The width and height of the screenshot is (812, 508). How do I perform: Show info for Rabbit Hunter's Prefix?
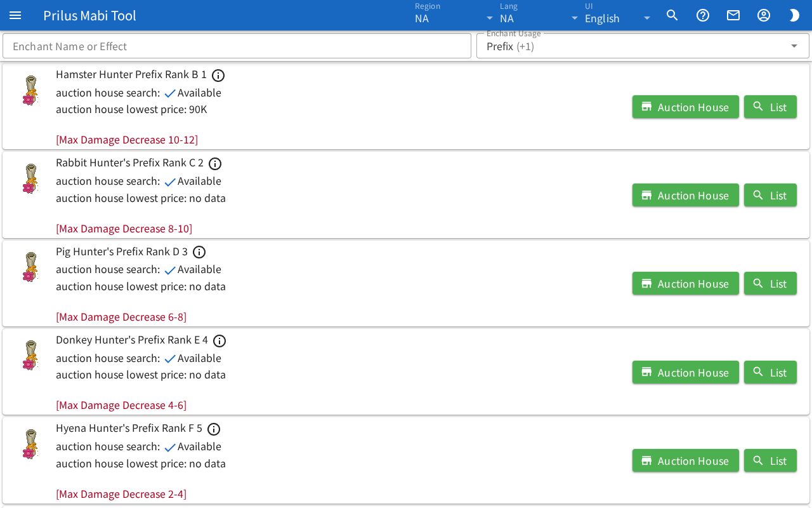(x=215, y=164)
